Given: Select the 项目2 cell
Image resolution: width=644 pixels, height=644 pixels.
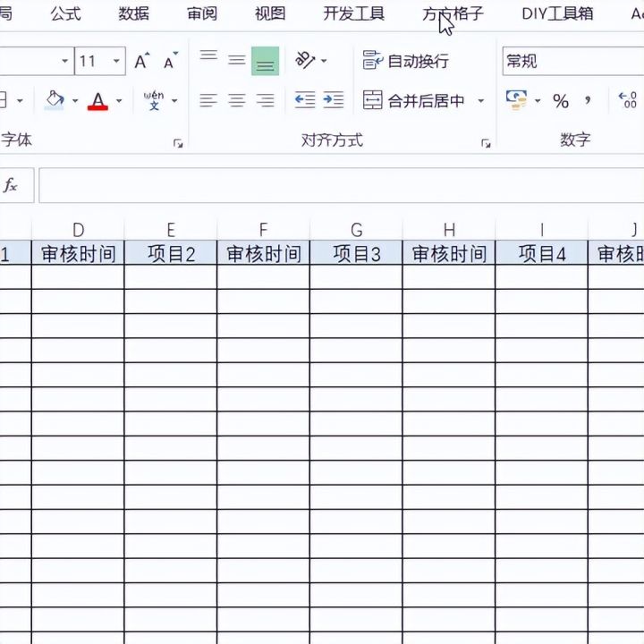Looking at the screenshot, I should point(171,253).
